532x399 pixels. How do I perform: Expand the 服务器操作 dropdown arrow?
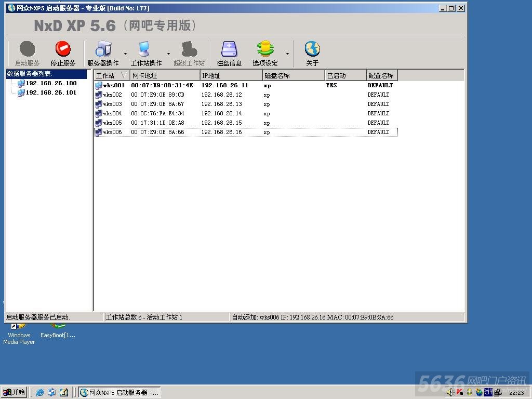[x=125, y=54]
